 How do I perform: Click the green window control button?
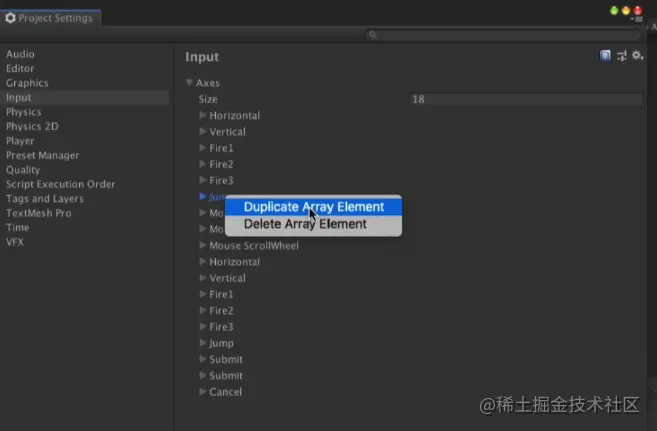coord(614,11)
